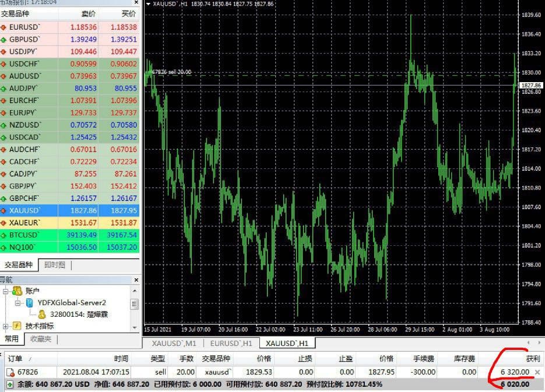Click the navigator scrollbar down arrow

coord(135,327)
